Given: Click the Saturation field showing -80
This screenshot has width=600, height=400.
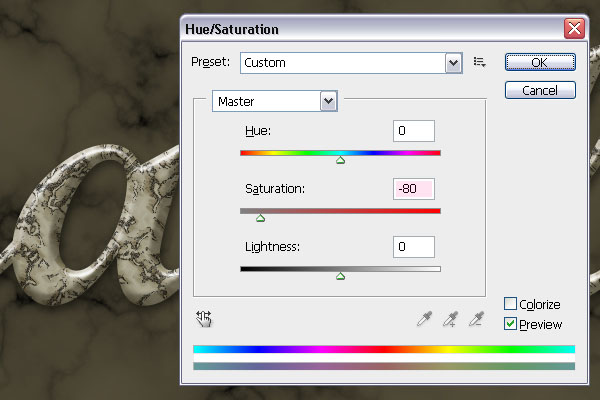Looking at the screenshot, I should [x=413, y=189].
